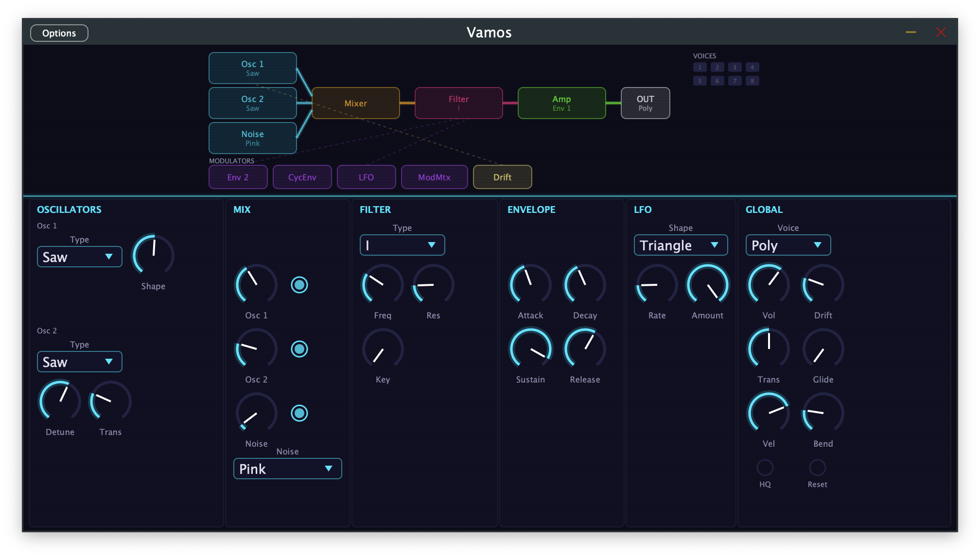Select the Osc 1 module in the signal chain
Viewport: 980px width, 558px height.
(x=252, y=68)
